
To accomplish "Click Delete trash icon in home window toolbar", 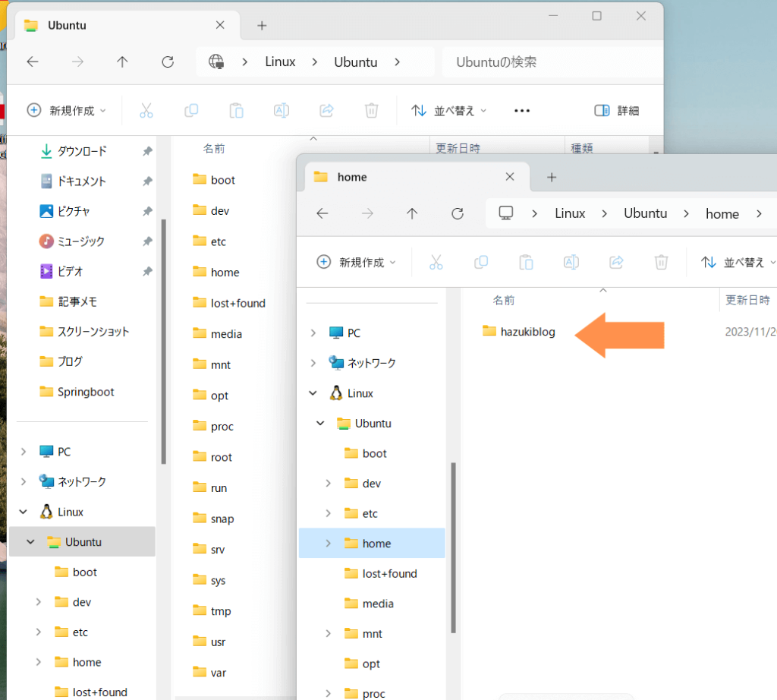I will click(662, 262).
